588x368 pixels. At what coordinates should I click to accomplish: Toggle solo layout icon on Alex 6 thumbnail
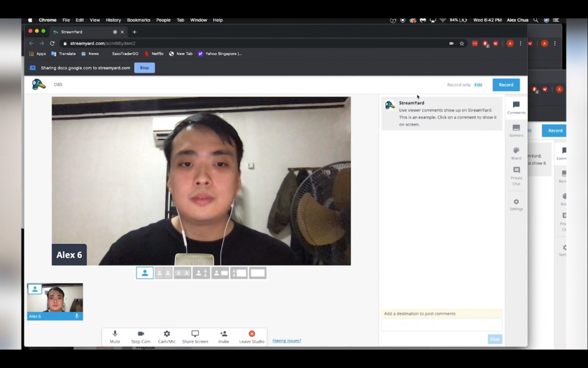click(x=34, y=289)
